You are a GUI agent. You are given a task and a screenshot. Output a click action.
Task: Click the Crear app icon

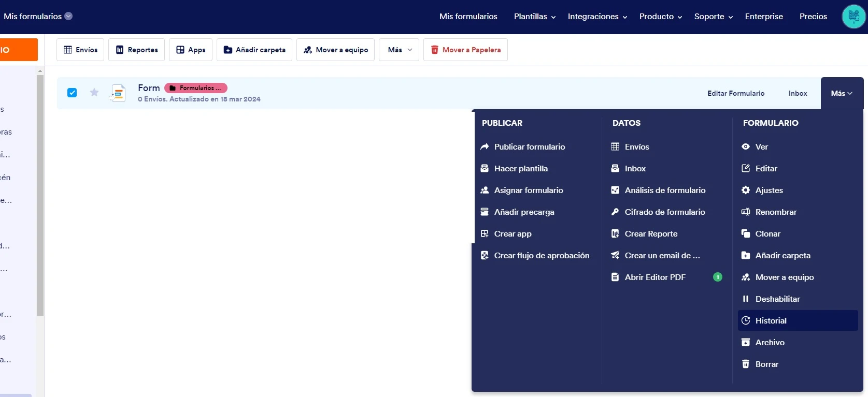click(x=485, y=233)
